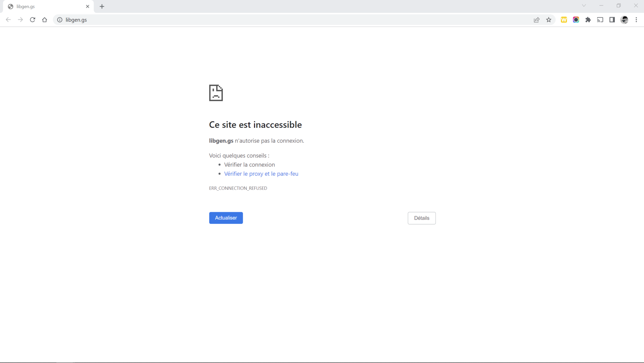The image size is (644, 363).
Task: Click the forward navigation arrow
Action: click(20, 20)
